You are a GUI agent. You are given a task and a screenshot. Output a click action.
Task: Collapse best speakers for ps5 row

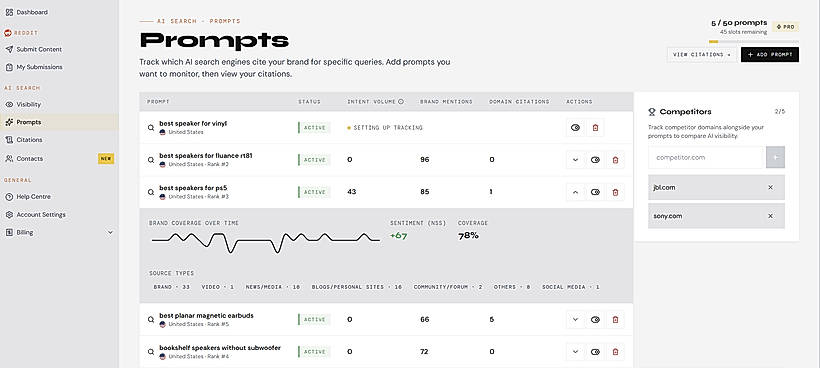click(x=575, y=192)
